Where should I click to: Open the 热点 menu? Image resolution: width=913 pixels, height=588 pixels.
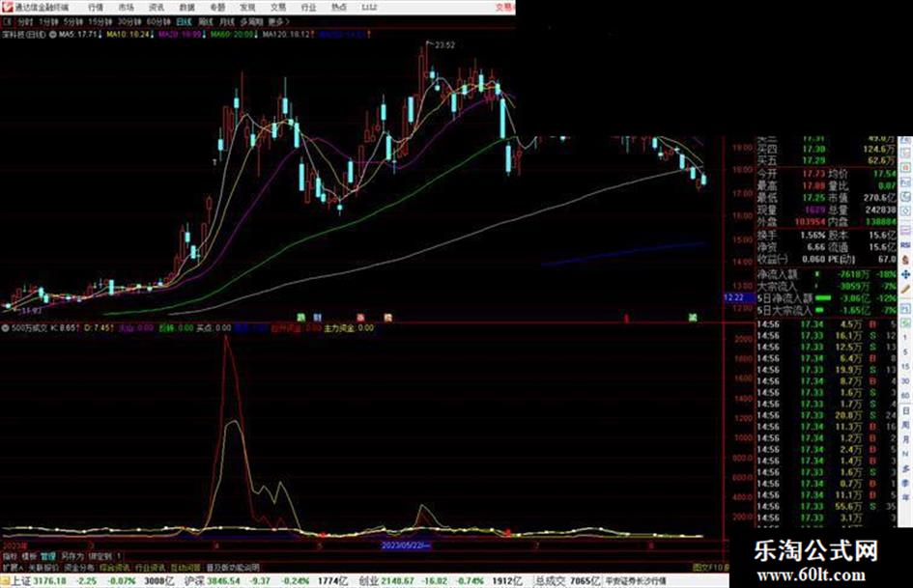point(338,7)
